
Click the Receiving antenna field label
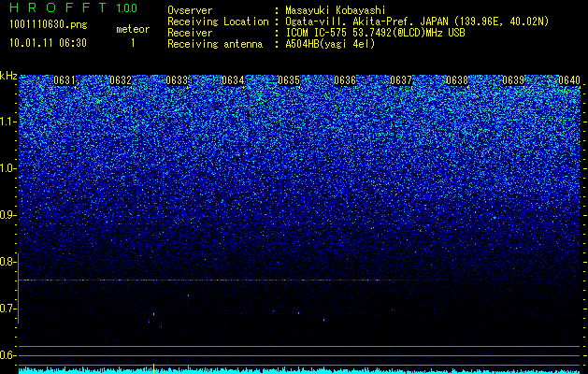pyautogui.click(x=215, y=44)
